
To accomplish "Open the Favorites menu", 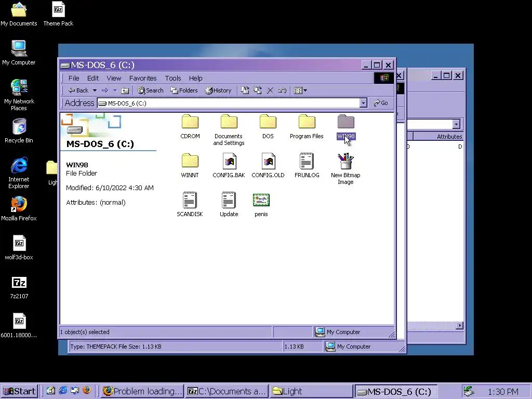I will [143, 78].
